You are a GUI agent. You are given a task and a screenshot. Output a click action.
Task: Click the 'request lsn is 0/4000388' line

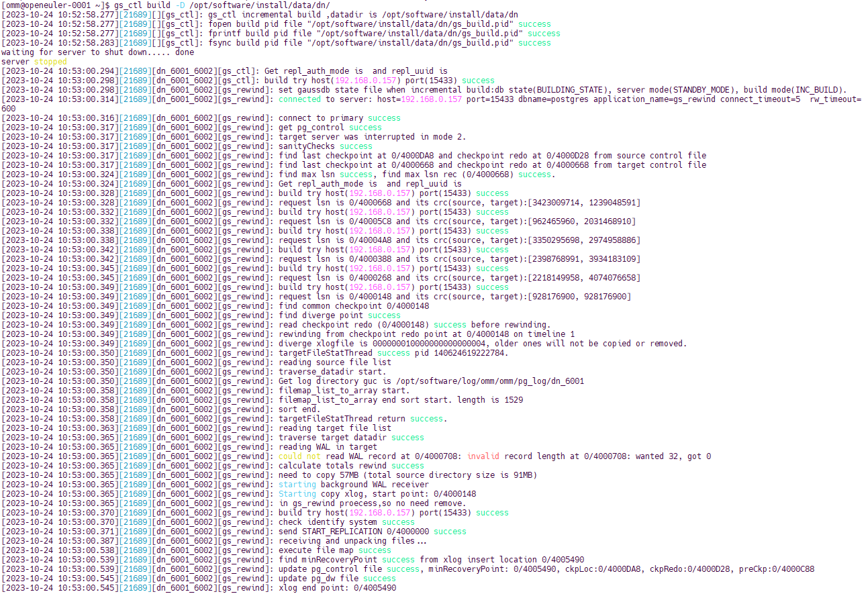[321, 258]
